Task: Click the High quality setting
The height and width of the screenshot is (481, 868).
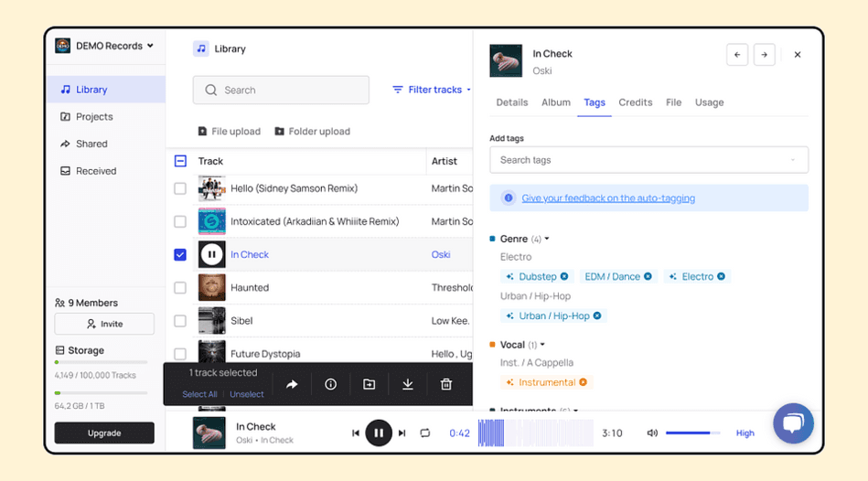Action: pyautogui.click(x=745, y=433)
